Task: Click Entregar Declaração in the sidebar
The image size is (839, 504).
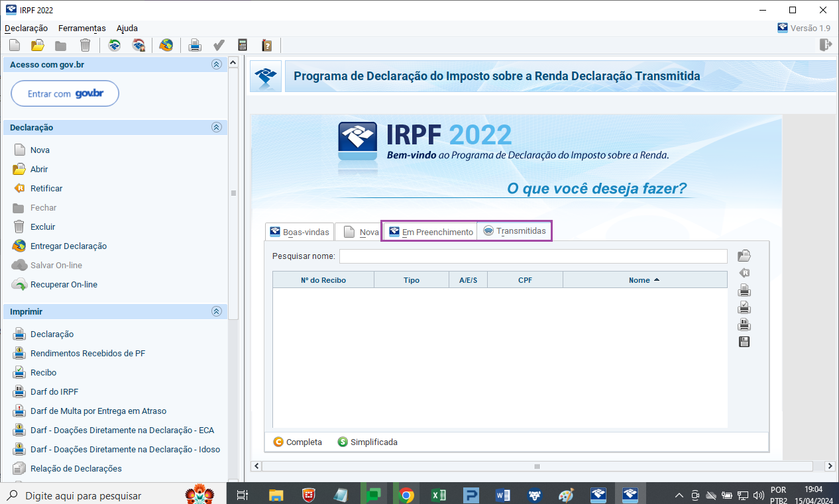Action: tap(68, 246)
